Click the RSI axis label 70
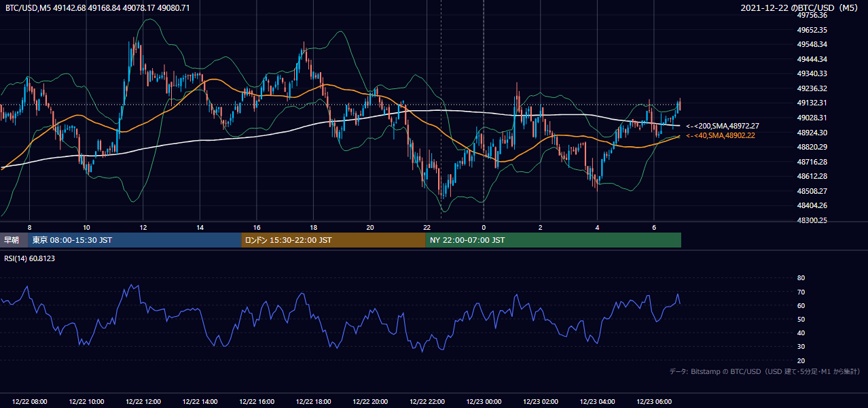Image resolution: width=868 pixels, height=408 pixels. click(x=801, y=292)
